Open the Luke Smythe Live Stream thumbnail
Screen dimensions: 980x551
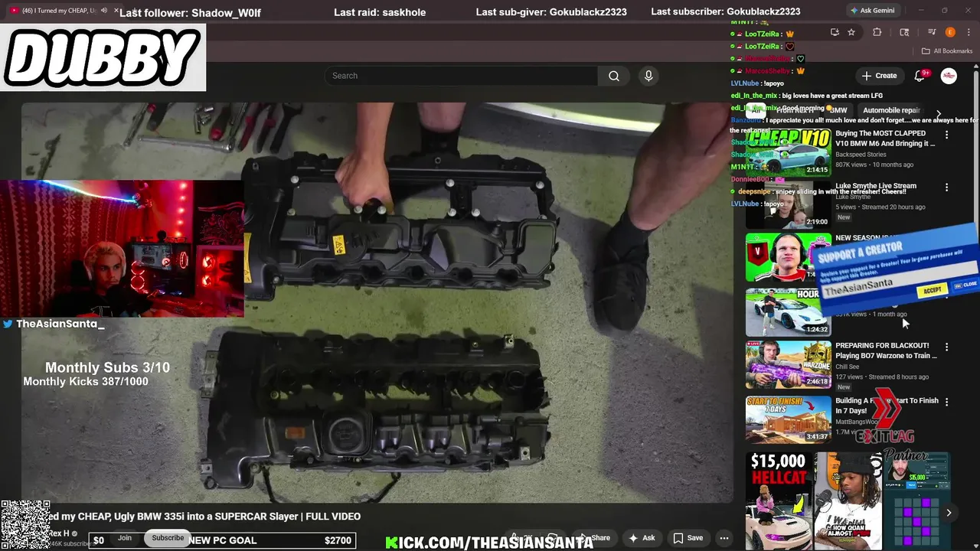click(x=789, y=204)
